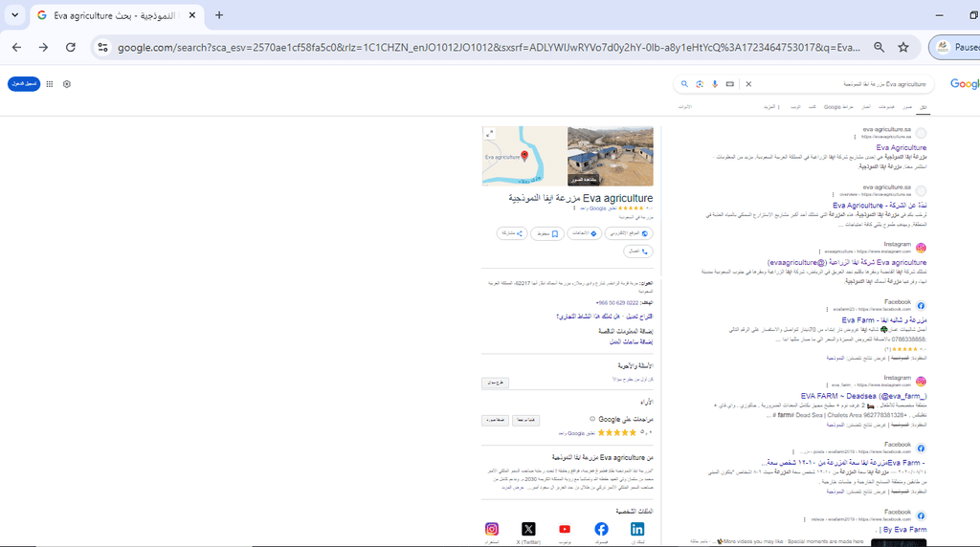Open a new tab with plus button

coord(219,15)
